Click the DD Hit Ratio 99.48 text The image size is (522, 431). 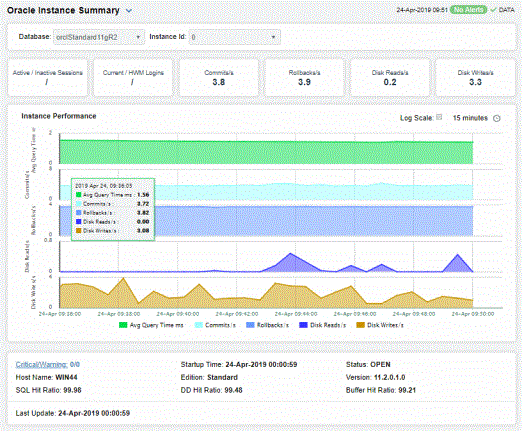click(x=212, y=390)
